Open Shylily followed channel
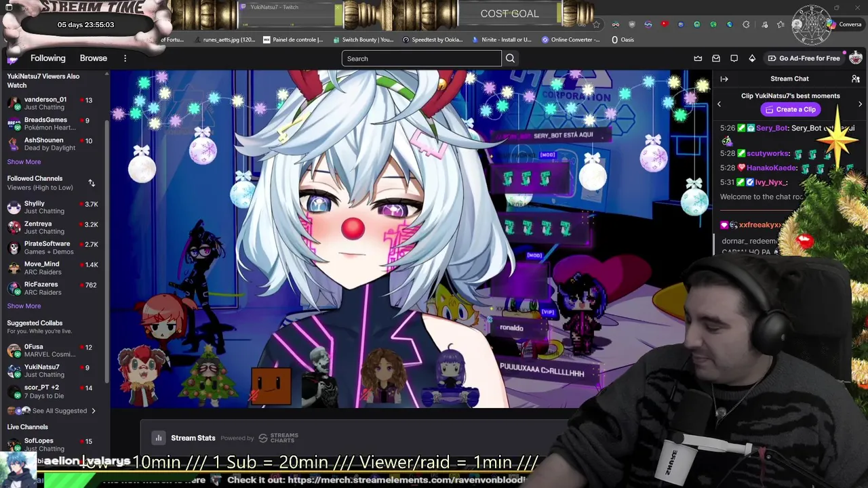Screen dimensions: 868x488 click(x=53, y=207)
